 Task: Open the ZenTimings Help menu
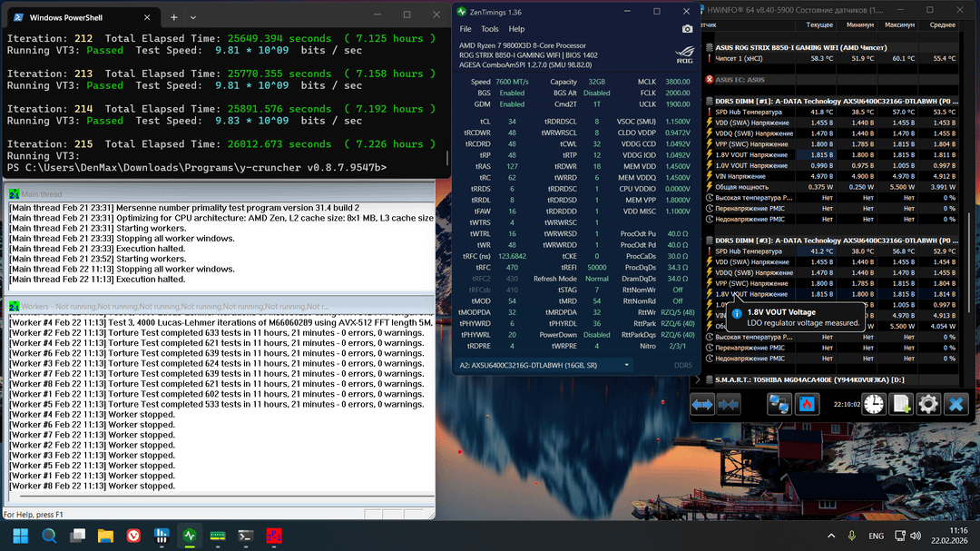[x=516, y=29]
